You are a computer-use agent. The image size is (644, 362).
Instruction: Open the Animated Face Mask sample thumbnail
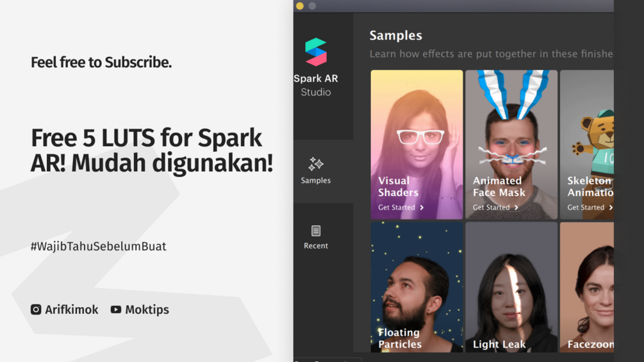click(x=511, y=144)
